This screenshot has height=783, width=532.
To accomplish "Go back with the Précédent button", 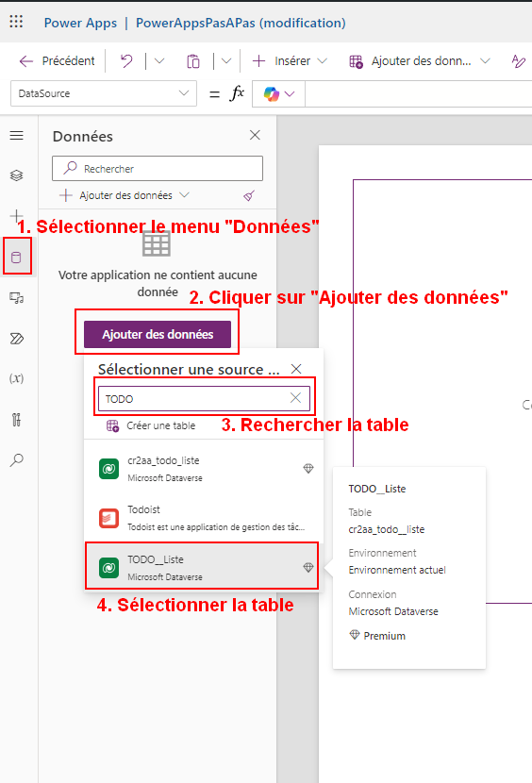I will click(57, 61).
